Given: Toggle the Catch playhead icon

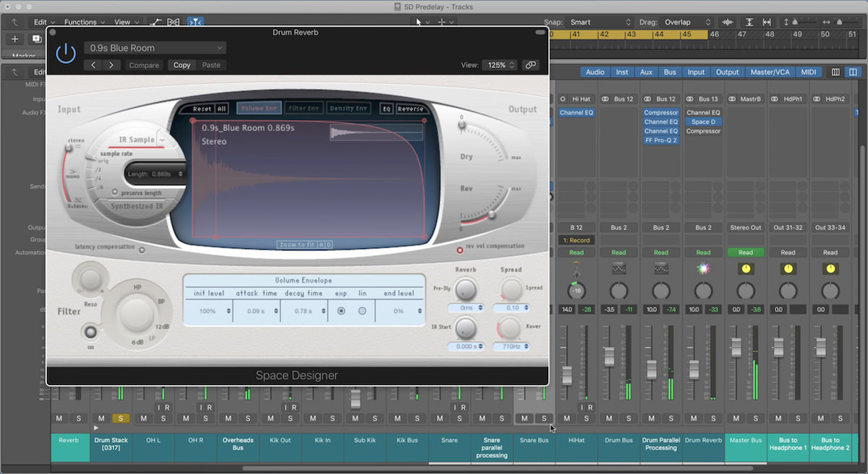Looking at the screenshot, I should [195, 22].
